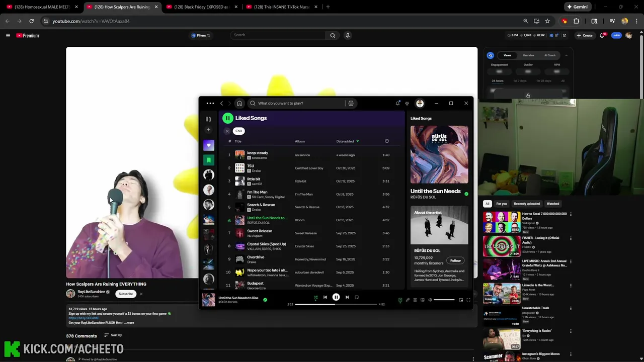The image size is (644, 362).
Task: Click the Bloom album cover art
Action: coord(439,154)
